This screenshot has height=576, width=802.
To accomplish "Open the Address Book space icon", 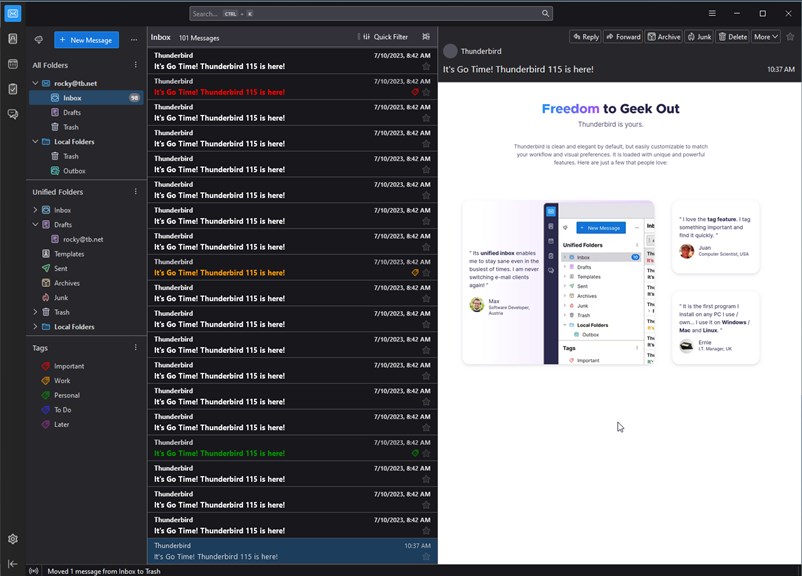I will [13, 39].
